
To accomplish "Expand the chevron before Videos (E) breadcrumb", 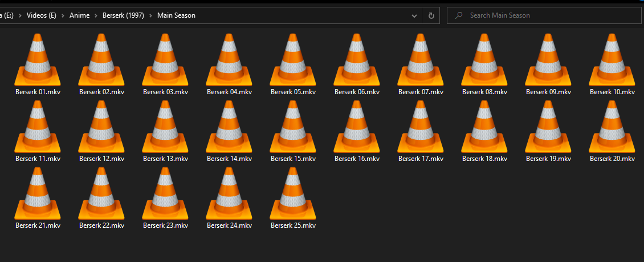I will (x=21, y=15).
